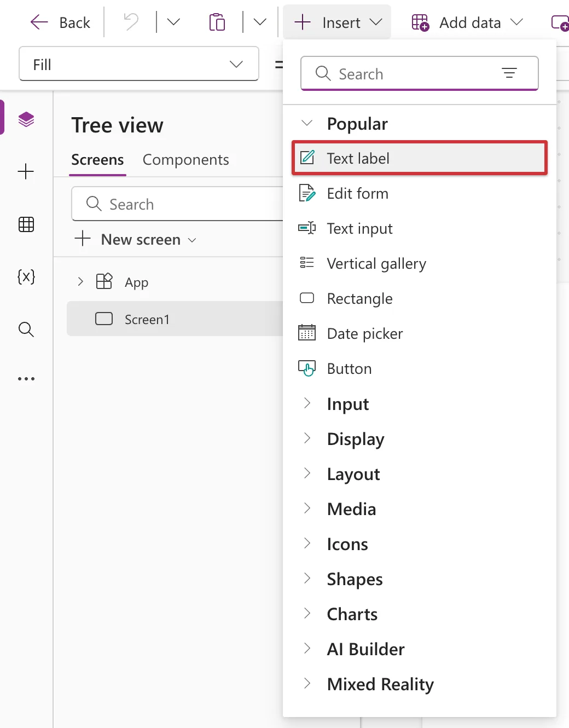569x728 pixels.
Task: Click the Insert plus icon in sidebar
Action: (26, 171)
